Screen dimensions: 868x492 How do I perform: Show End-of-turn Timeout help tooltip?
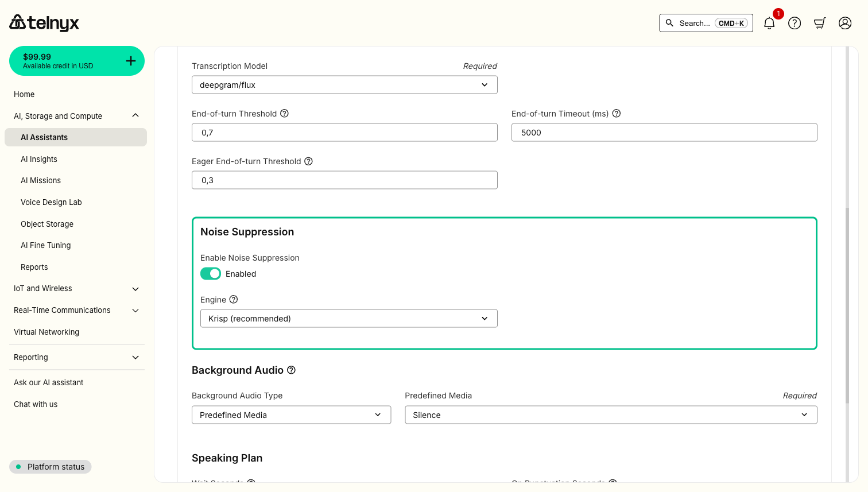pos(617,114)
